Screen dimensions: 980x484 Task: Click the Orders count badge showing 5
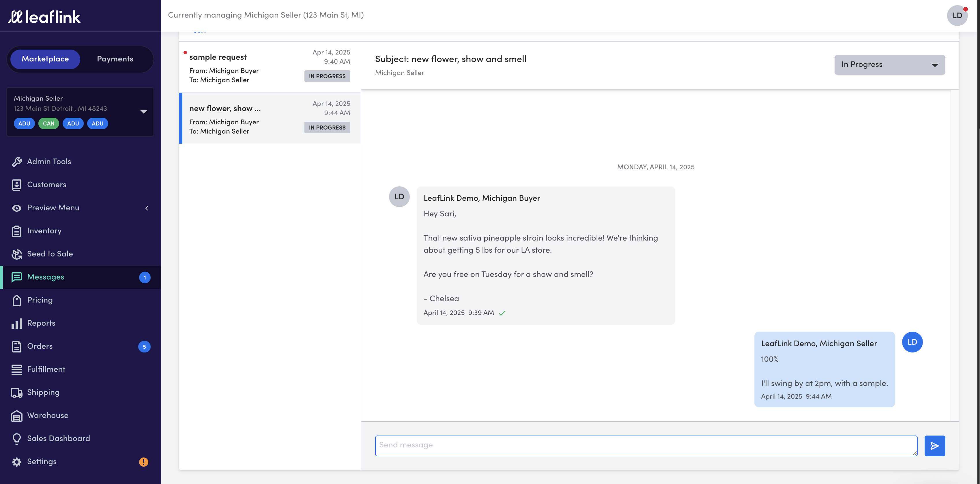(144, 347)
